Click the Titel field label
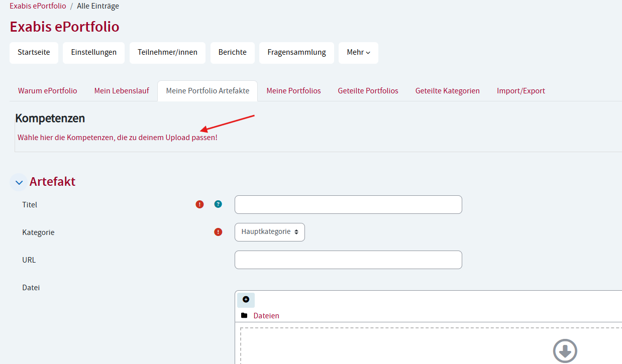The width and height of the screenshot is (622, 364). (x=30, y=205)
